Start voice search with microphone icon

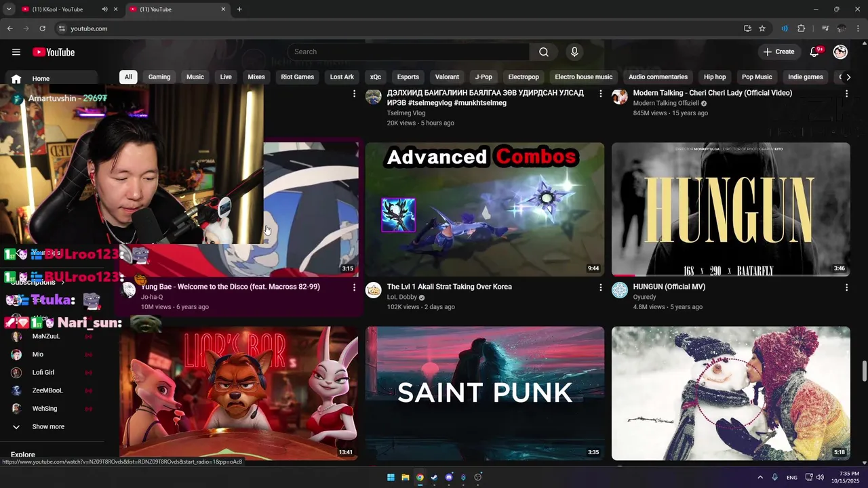click(x=574, y=52)
